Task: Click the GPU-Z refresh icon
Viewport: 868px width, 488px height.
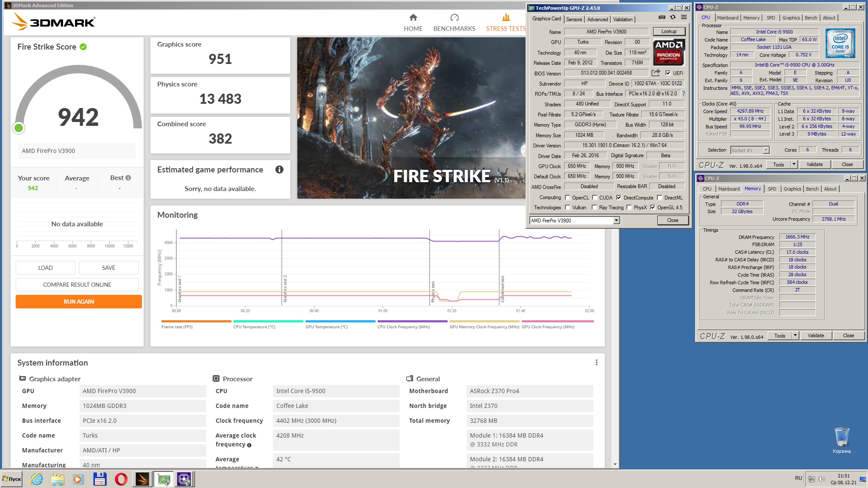Action: tap(673, 17)
